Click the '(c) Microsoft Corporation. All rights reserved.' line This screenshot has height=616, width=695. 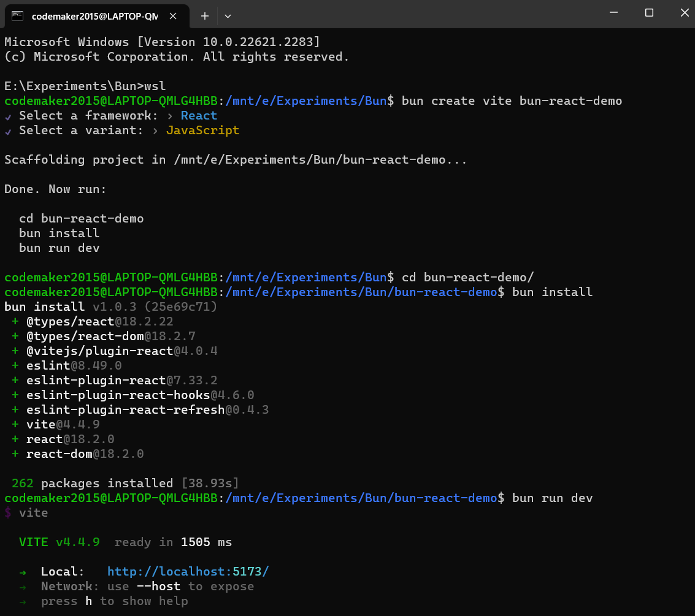[177, 56]
